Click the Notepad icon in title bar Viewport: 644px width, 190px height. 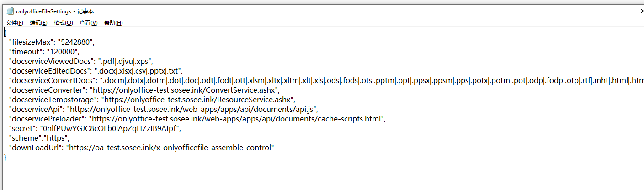(x=10, y=11)
